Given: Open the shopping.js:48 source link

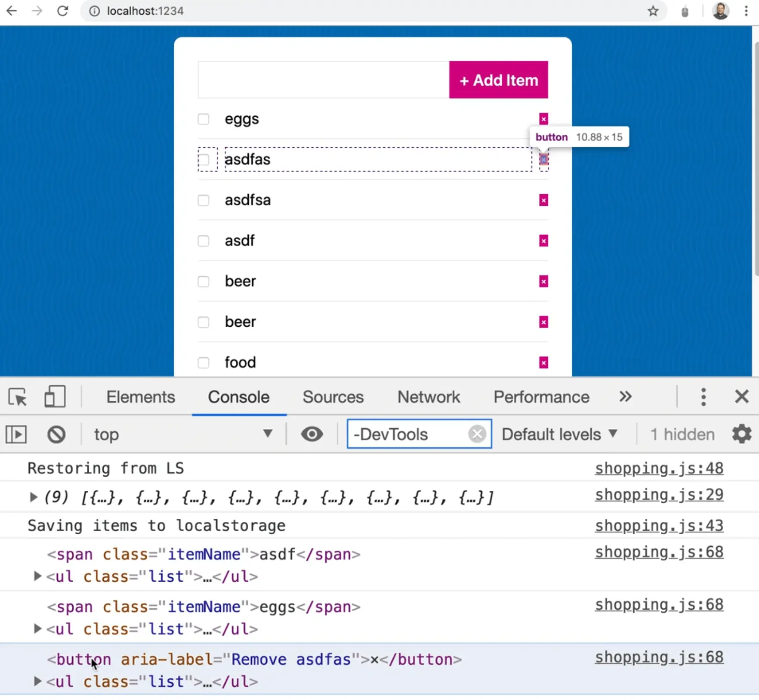Looking at the screenshot, I should (659, 468).
